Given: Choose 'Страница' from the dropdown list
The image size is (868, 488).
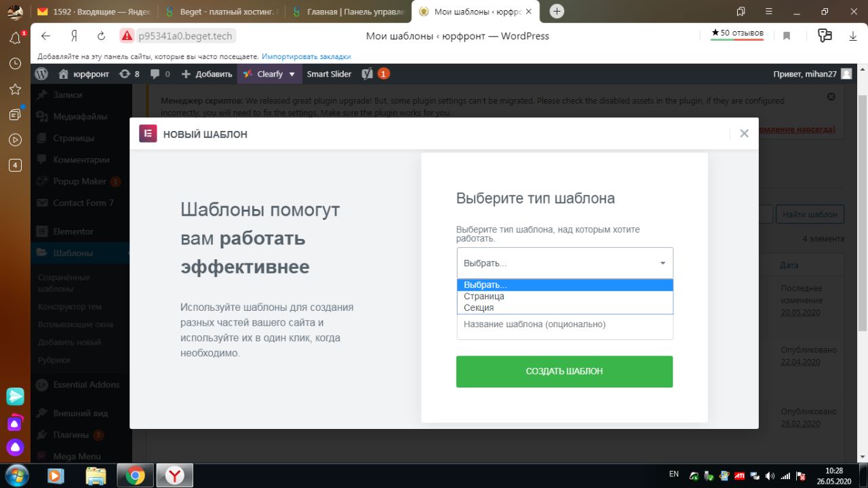Looking at the screenshot, I should click(x=565, y=297).
